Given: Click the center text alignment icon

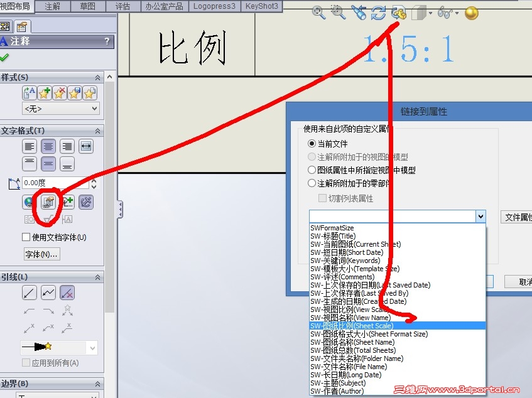Looking at the screenshot, I should point(48,146).
